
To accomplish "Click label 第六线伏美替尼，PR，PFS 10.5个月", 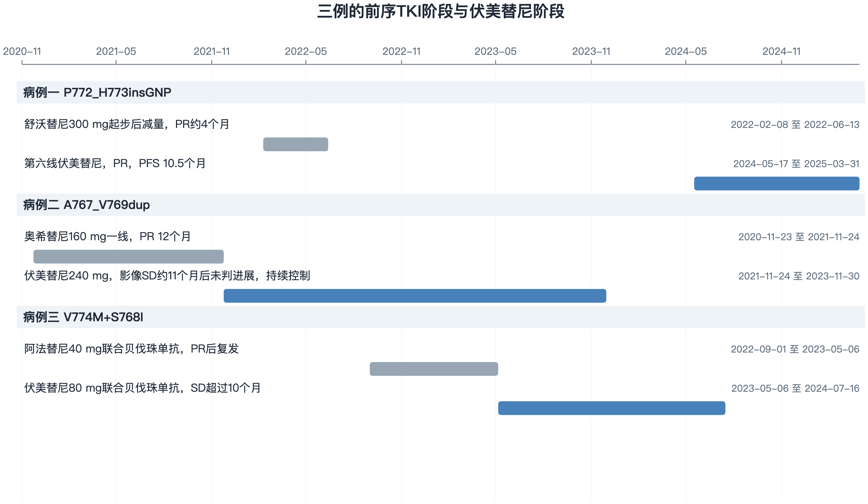I will [x=115, y=163].
